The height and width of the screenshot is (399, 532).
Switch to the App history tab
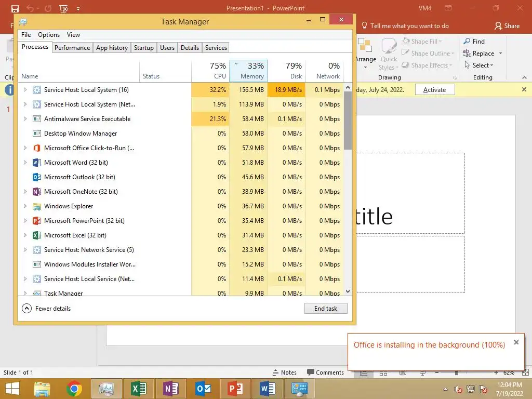112,47
